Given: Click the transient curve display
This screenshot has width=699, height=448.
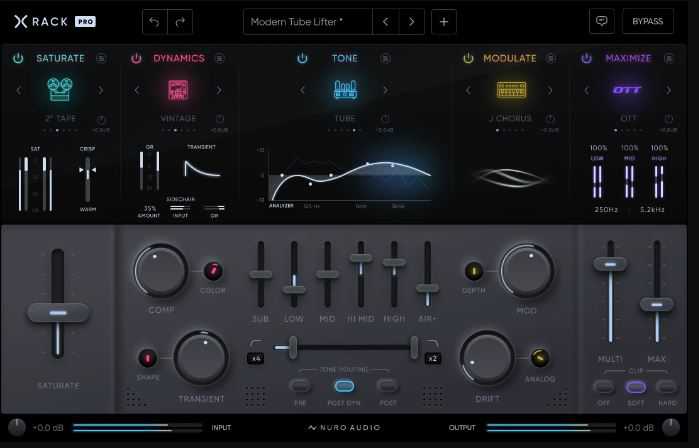Looking at the screenshot, I should (x=201, y=169).
